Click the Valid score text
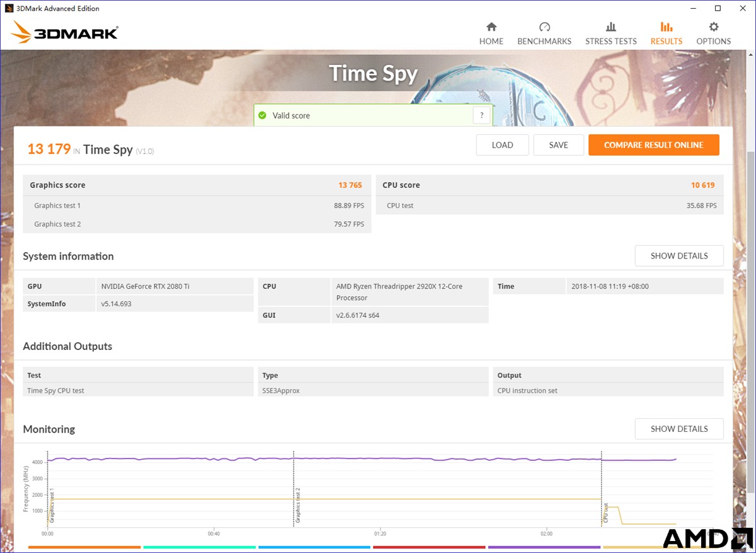Image resolution: width=756 pixels, height=553 pixels. (x=291, y=115)
